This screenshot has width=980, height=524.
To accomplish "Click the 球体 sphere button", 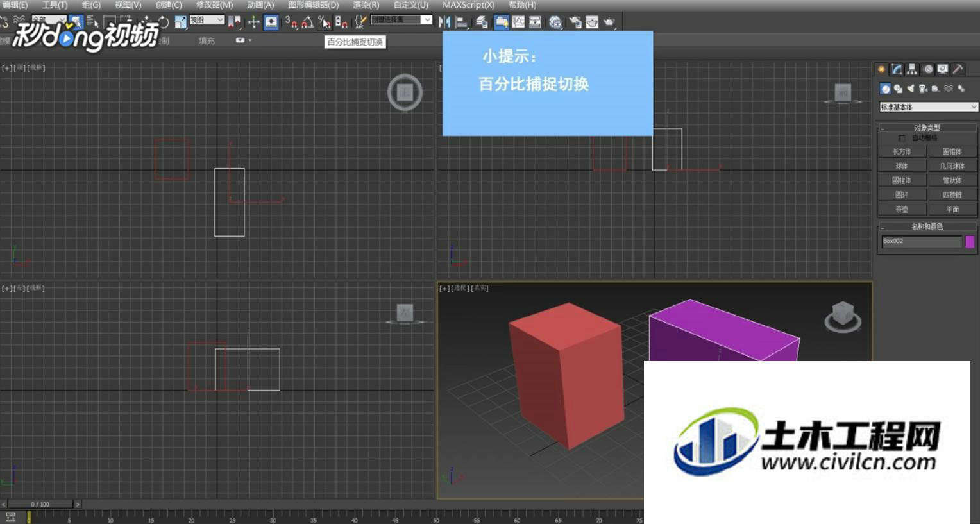I will [x=902, y=166].
